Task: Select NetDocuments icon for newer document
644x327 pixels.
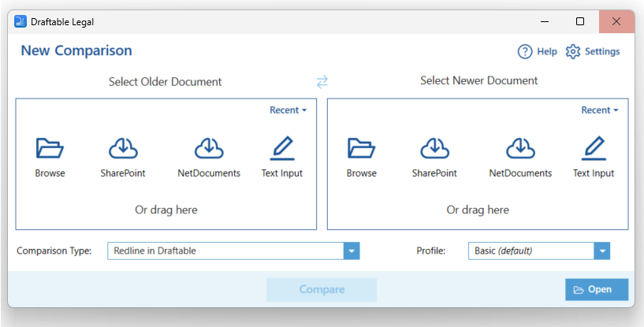Action: [520, 148]
